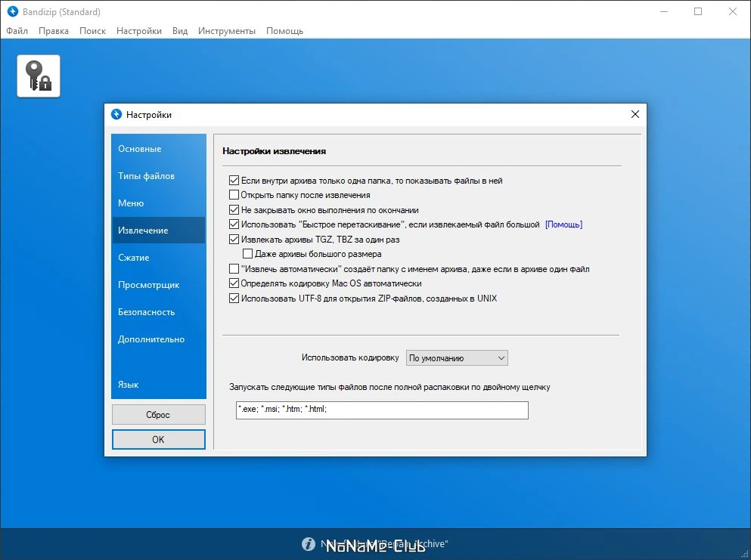
Task: Enable 'Извлечь автоматически создаёт папку' checkbox
Action: point(234,269)
